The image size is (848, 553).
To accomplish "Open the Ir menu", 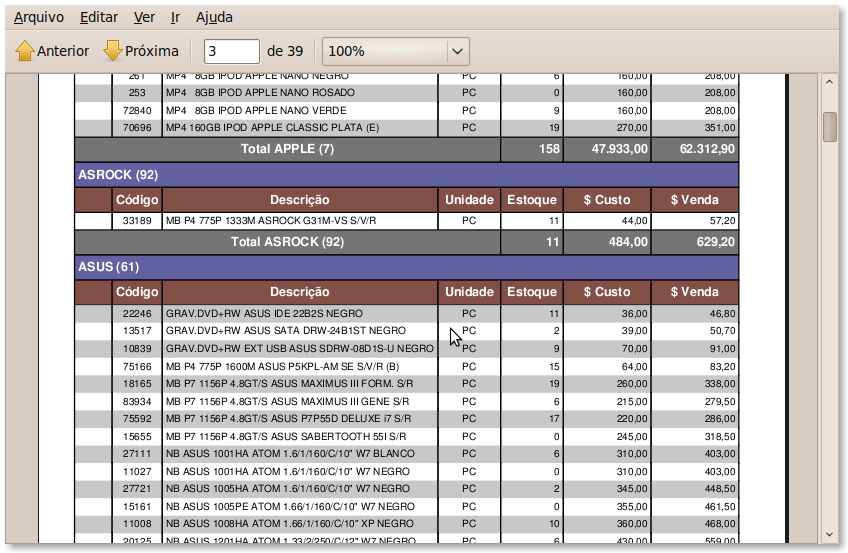I will (175, 17).
